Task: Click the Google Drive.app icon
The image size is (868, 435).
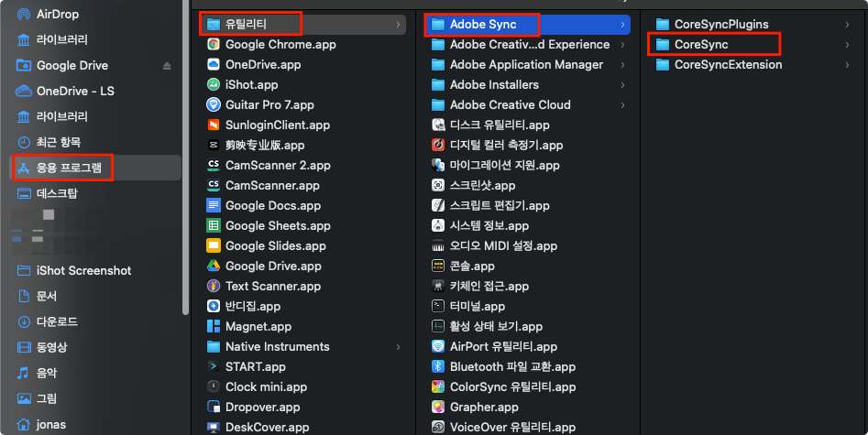Action: tap(214, 266)
